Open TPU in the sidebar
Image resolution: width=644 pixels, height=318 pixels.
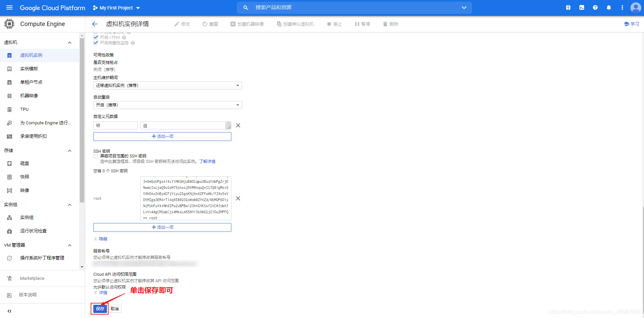(x=40, y=109)
